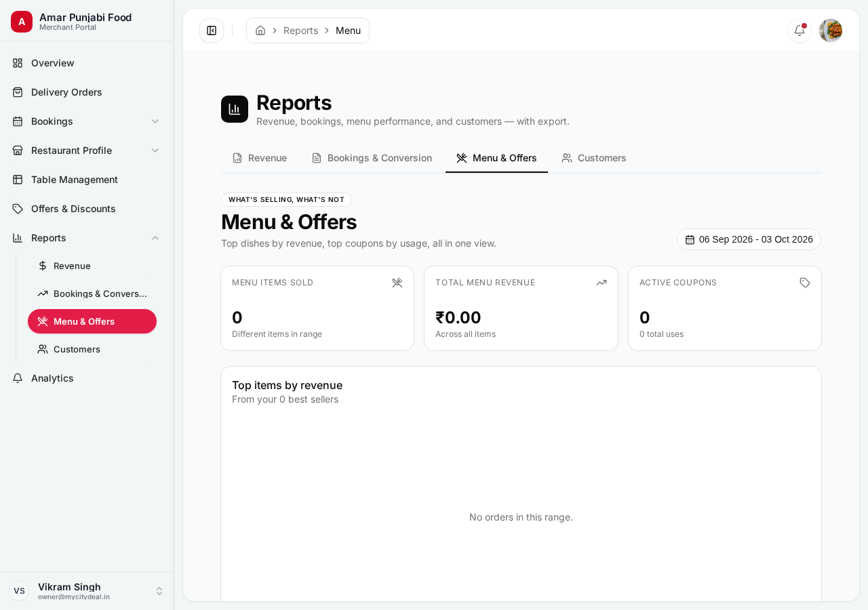Go to home via breadcrumb icon
The height and width of the screenshot is (610, 868).
click(260, 30)
